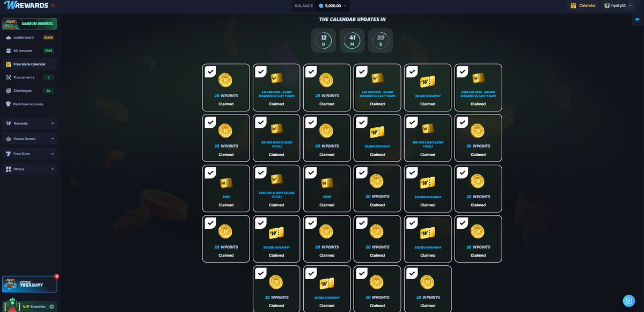Click the VIP Transfer label

(34, 307)
